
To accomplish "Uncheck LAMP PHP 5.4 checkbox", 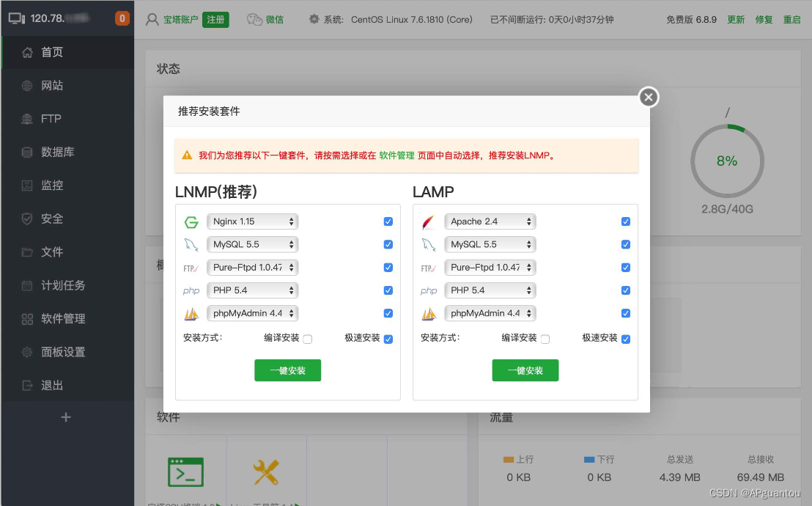I will point(626,290).
